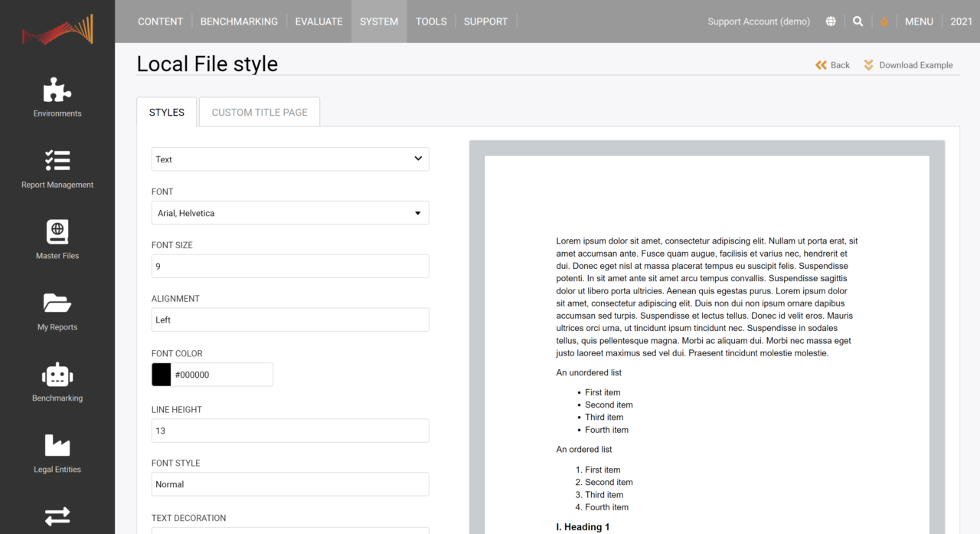Open Benchmarking using the robot icon
This screenshot has width=980, height=534.
[57, 375]
